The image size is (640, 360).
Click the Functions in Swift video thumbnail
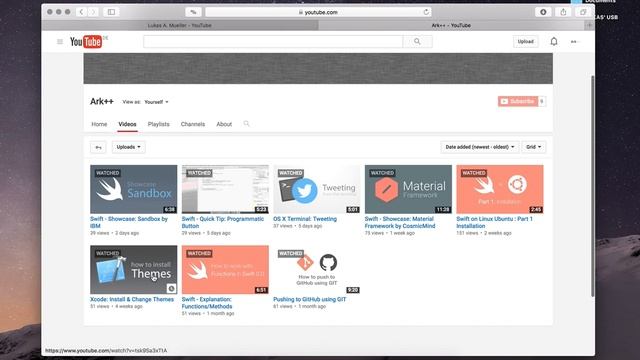[x=225, y=270]
